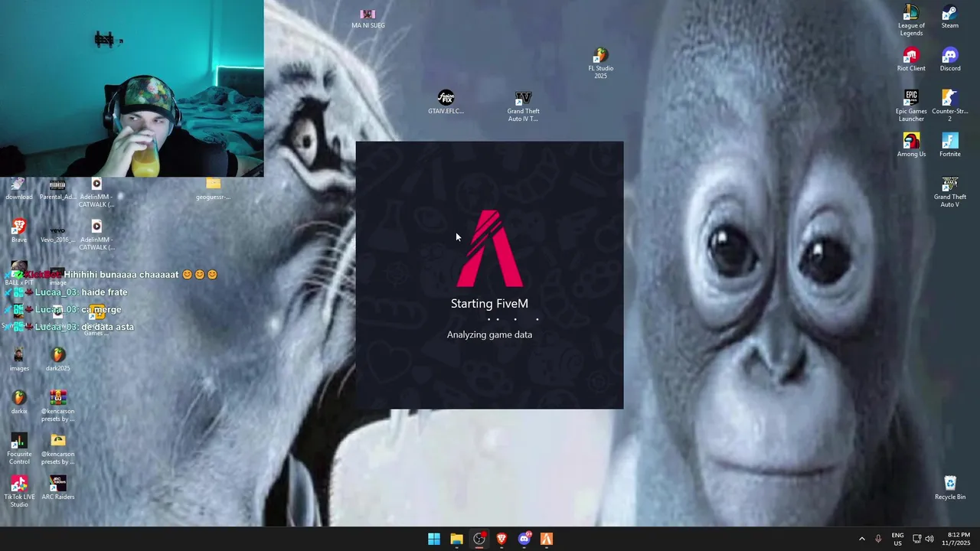This screenshot has width=980, height=551.
Task: Open the Focusrite Control shortcut
Action: pyautogui.click(x=19, y=449)
